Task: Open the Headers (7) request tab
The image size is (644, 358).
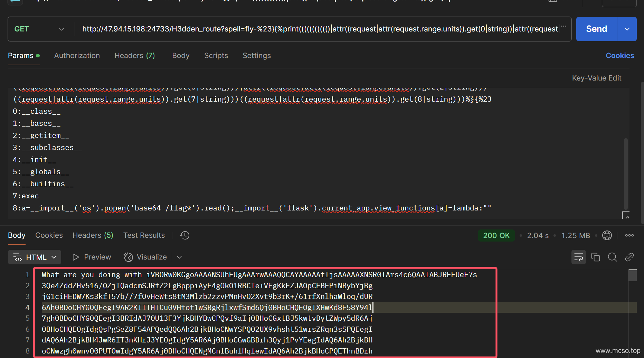Action: [135, 56]
